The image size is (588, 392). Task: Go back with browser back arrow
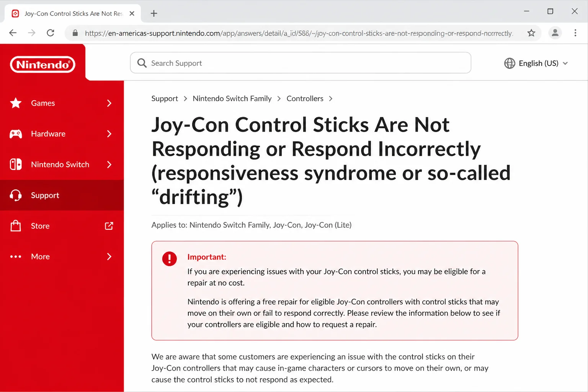coord(13,33)
